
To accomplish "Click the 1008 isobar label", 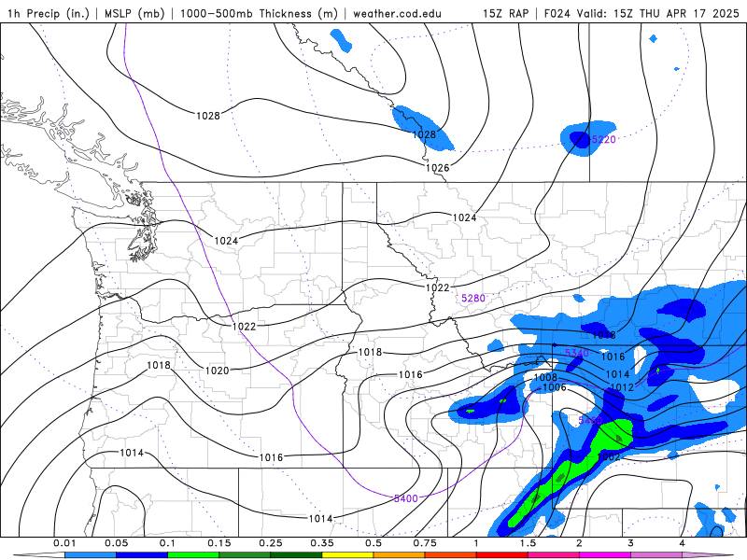I will (x=545, y=378).
